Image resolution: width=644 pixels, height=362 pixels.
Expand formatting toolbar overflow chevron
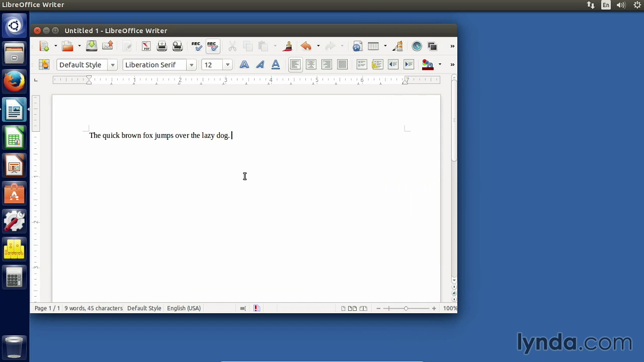click(x=452, y=64)
